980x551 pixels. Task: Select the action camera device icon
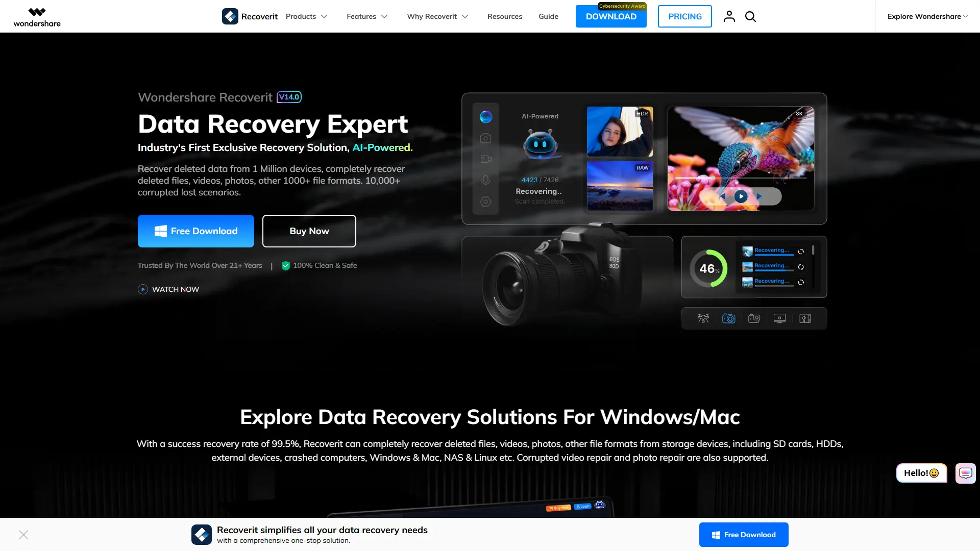[x=754, y=318]
